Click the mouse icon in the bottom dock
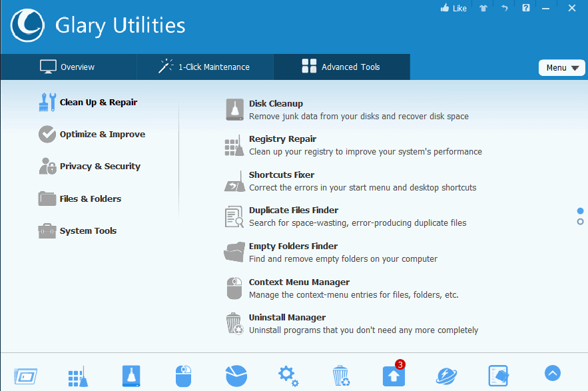The width and height of the screenshot is (588, 391). [183, 376]
